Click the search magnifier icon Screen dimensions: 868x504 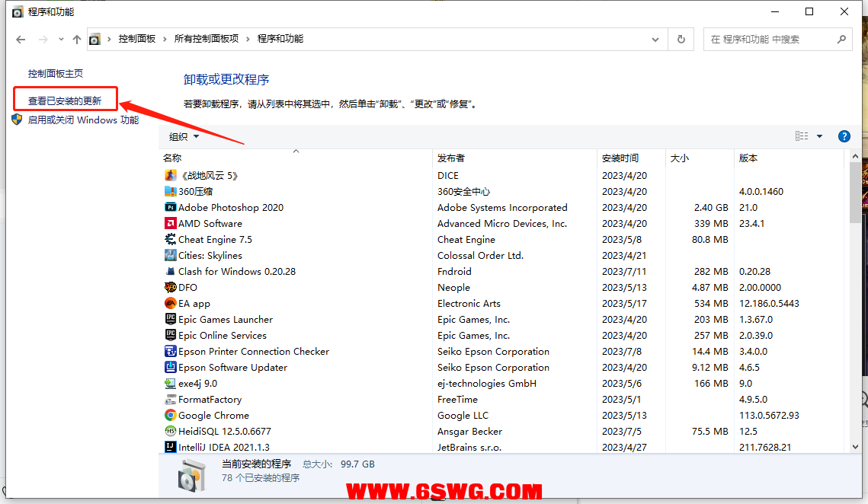coord(841,40)
